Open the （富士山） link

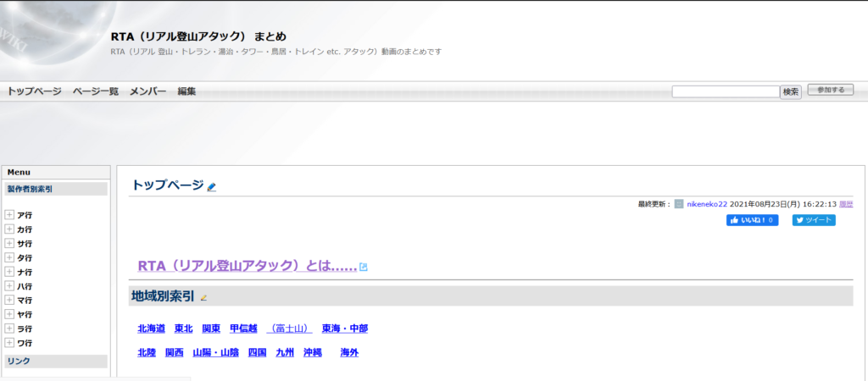(x=290, y=329)
